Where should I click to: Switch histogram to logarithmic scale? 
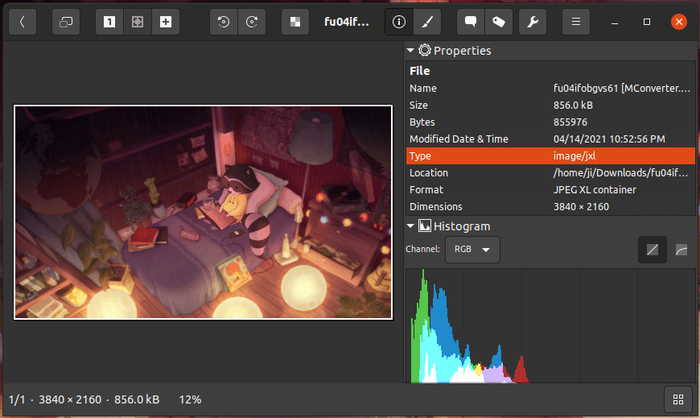pyautogui.click(x=681, y=250)
